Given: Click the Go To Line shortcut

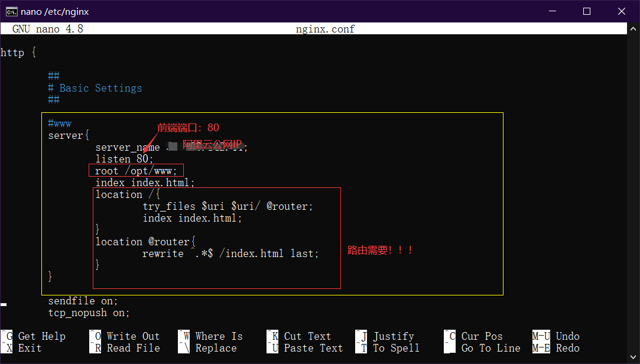Looking at the screenshot, I should pyautogui.click(x=482, y=348).
